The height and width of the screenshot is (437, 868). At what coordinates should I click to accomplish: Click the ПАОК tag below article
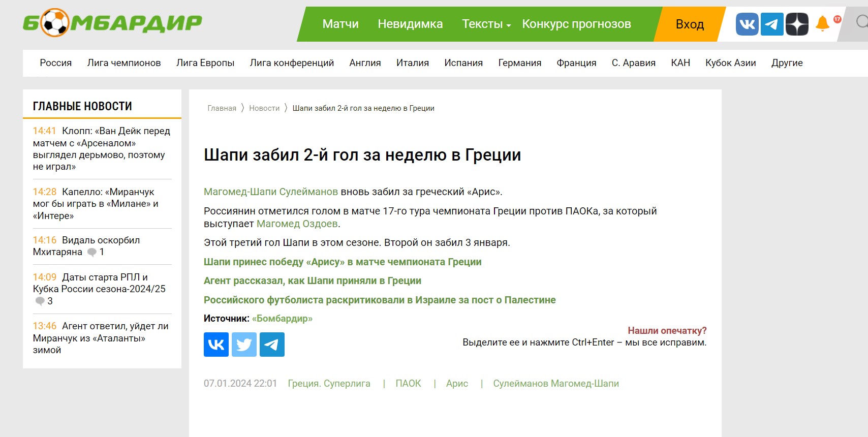coord(408,384)
